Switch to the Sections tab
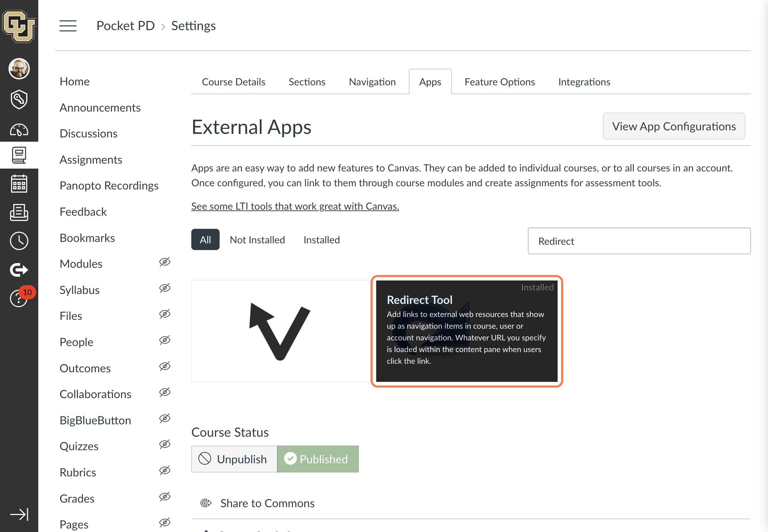This screenshot has width=768, height=532. coord(307,82)
